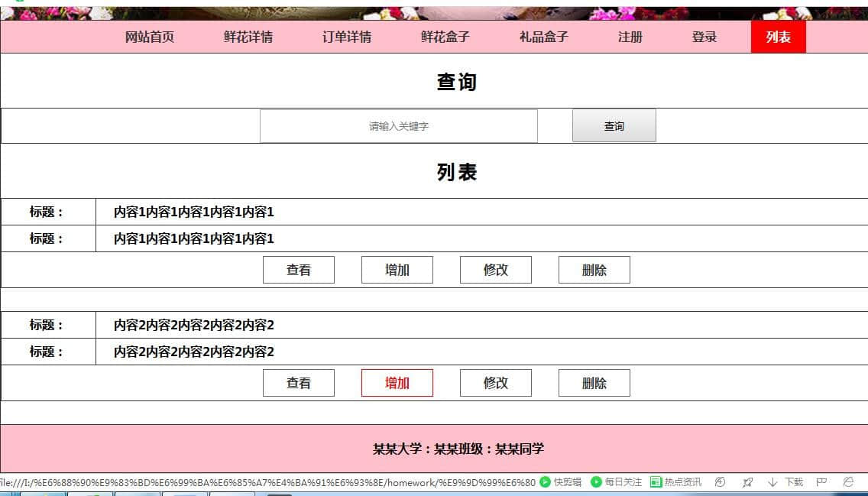Click 删除 button for the 内容1 entry
This screenshot has height=496, width=868.
pyautogui.click(x=594, y=270)
